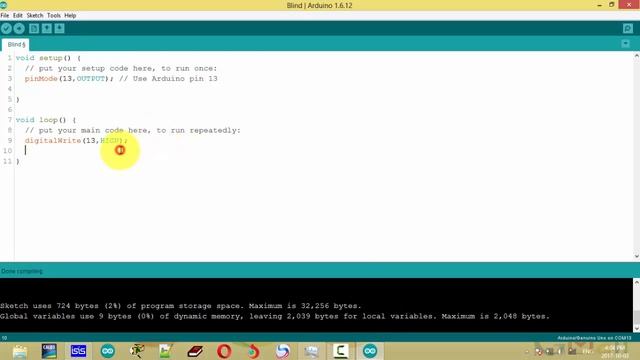Open a sketch using the Open icon

47,28
